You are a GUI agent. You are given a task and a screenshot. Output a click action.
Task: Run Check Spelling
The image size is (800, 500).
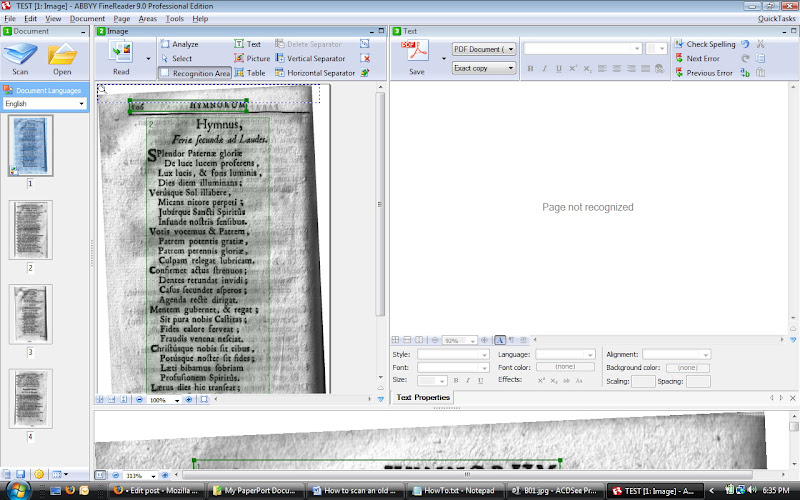point(705,44)
